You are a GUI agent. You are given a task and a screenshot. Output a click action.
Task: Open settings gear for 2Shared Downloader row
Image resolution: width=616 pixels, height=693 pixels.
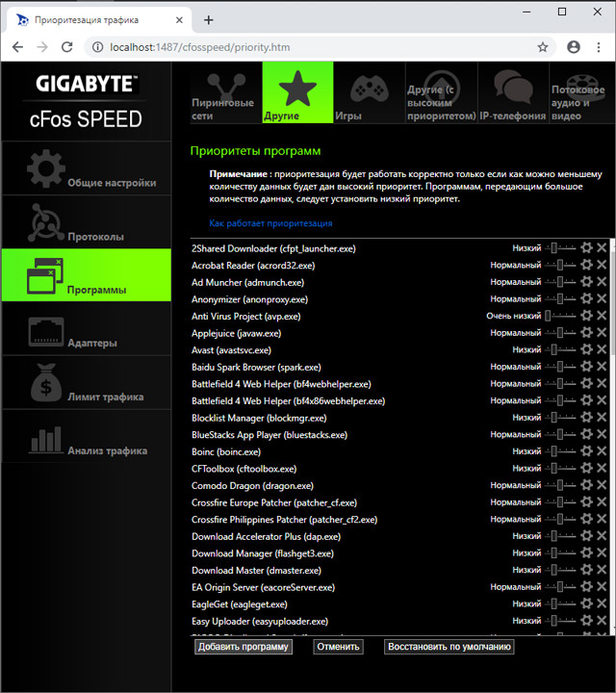[586, 248]
